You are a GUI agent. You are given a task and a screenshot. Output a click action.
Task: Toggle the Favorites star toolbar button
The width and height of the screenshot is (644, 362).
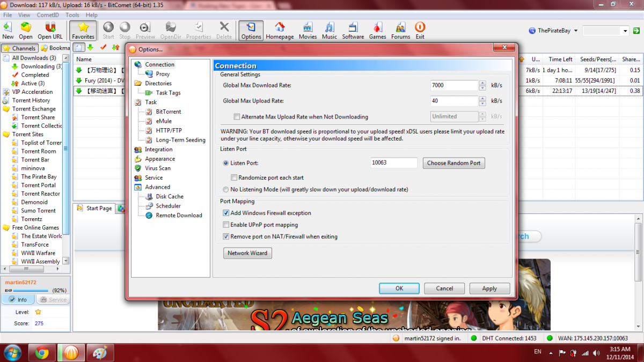click(83, 31)
